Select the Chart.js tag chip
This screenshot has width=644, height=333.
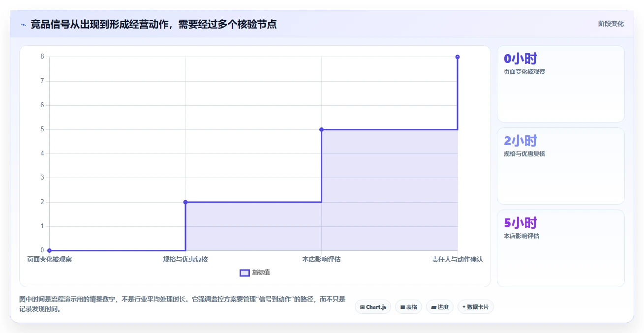click(373, 307)
